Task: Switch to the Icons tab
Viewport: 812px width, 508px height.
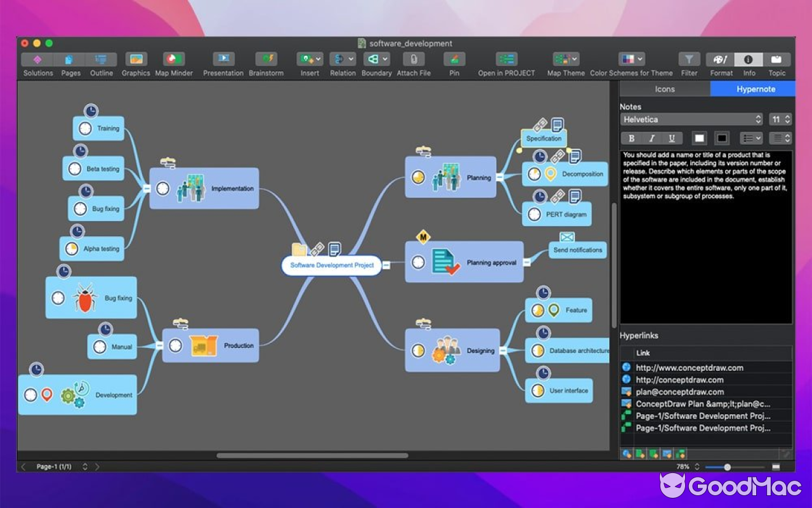Action: [664, 89]
